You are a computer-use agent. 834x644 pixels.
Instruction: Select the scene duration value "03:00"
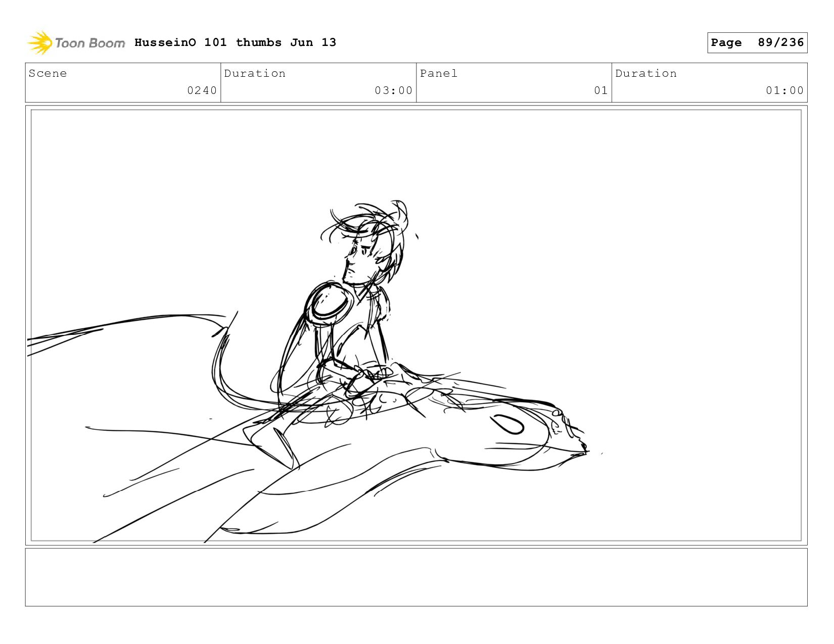393,90
